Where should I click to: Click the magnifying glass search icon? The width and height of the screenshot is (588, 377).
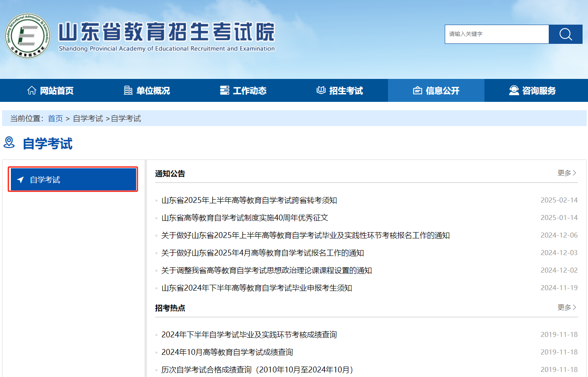(x=565, y=34)
